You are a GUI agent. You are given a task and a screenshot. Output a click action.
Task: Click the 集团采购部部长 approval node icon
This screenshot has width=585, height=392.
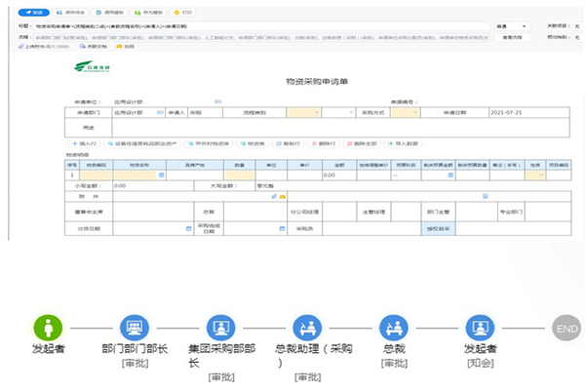coord(221,328)
